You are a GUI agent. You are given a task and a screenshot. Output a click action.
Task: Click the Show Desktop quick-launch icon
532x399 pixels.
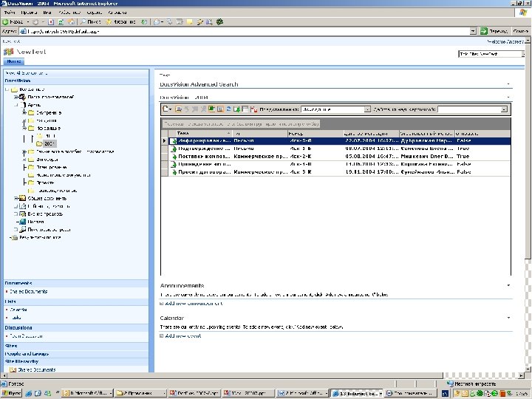[38, 393]
